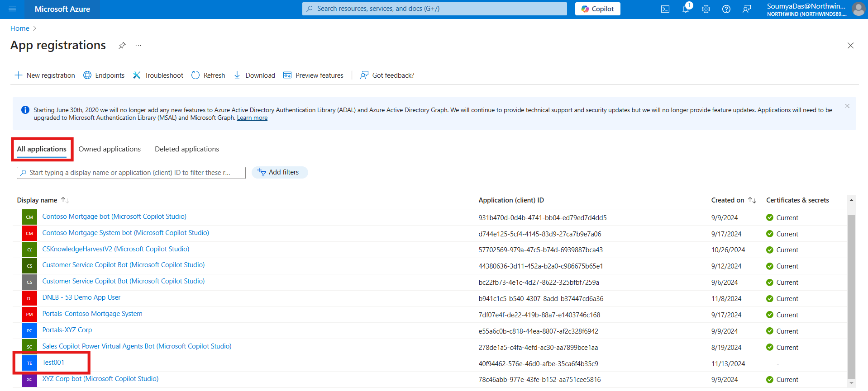Image resolution: width=868 pixels, height=391 pixels.
Task: Follow the Learn more link in banner
Action: click(252, 118)
